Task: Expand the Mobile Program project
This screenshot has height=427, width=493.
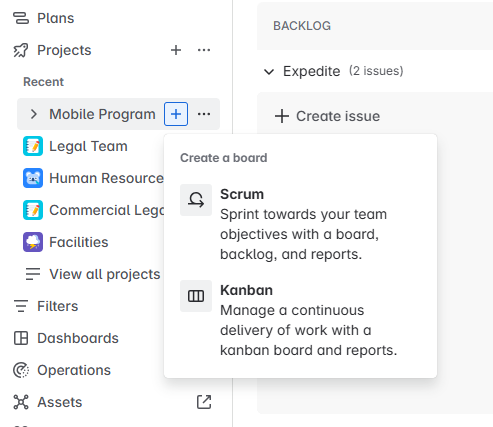Action: point(34,114)
